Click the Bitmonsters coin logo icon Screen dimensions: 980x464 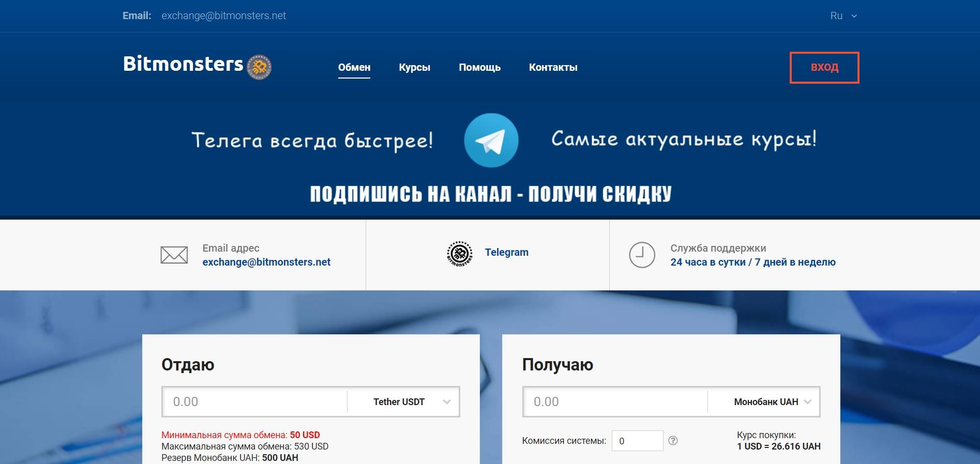[259, 67]
